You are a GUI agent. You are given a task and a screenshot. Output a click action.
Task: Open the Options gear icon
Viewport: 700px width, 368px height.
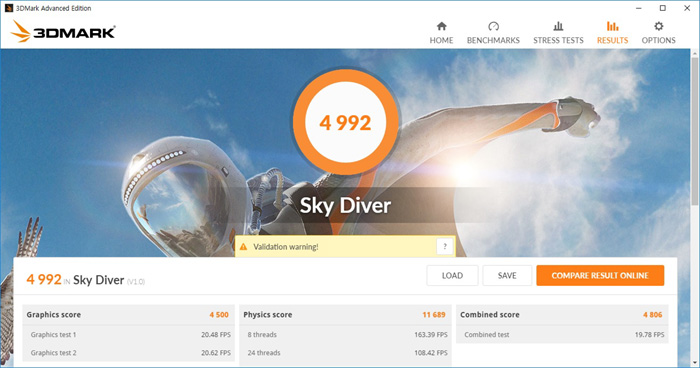[658, 26]
